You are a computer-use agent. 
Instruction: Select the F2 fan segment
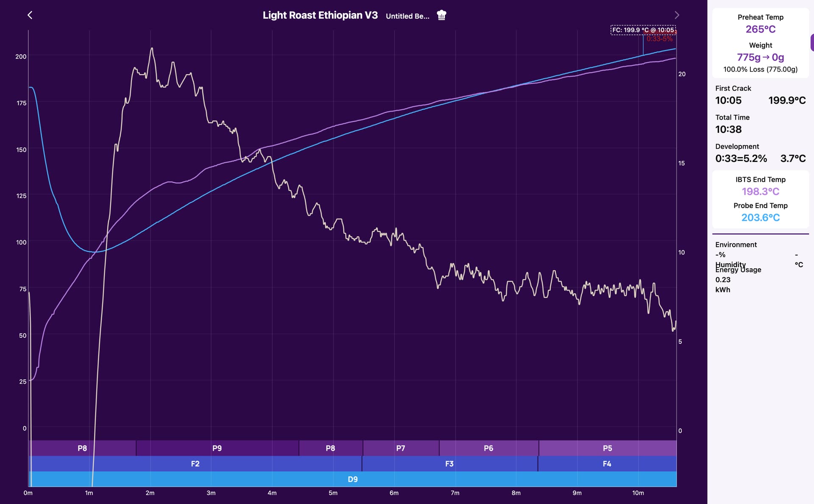[195, 464]
